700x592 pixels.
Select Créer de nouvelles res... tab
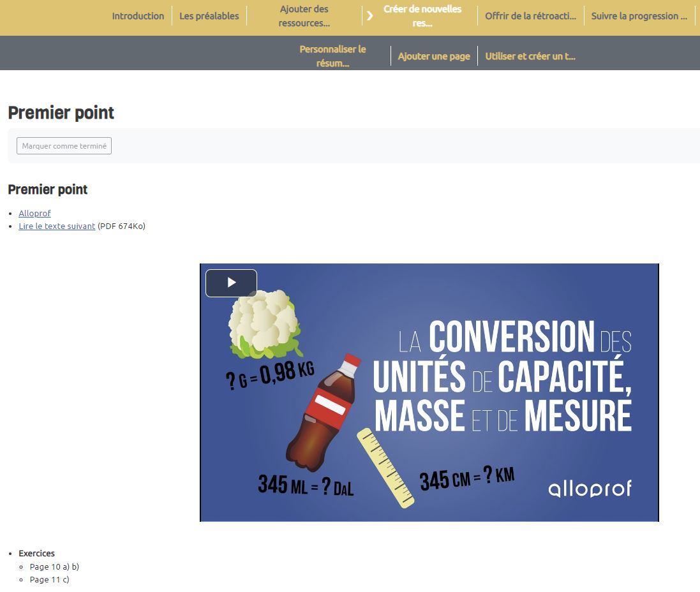click(422, 16)
